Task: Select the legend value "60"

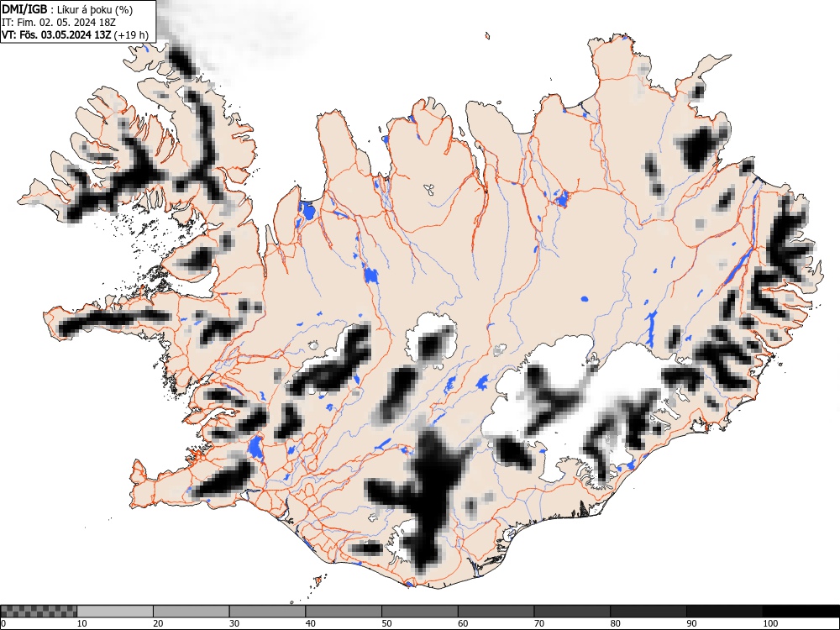Action: pos(462,623)
